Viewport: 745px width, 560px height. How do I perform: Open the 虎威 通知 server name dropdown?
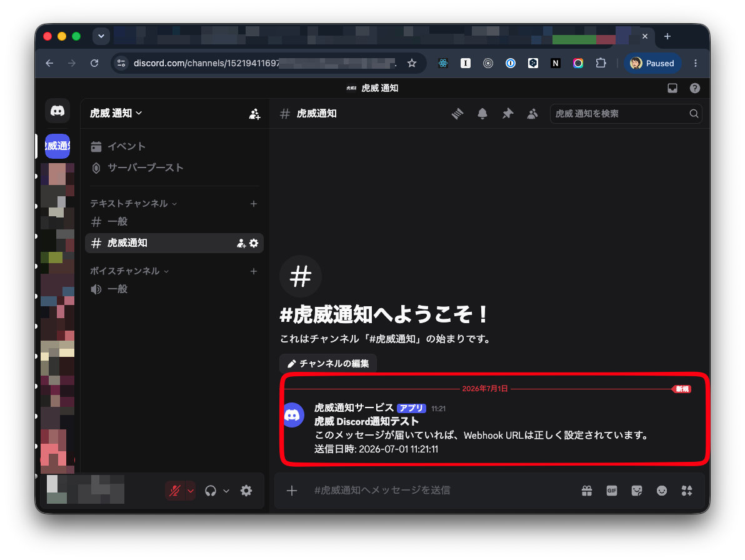tap(116, 113)
